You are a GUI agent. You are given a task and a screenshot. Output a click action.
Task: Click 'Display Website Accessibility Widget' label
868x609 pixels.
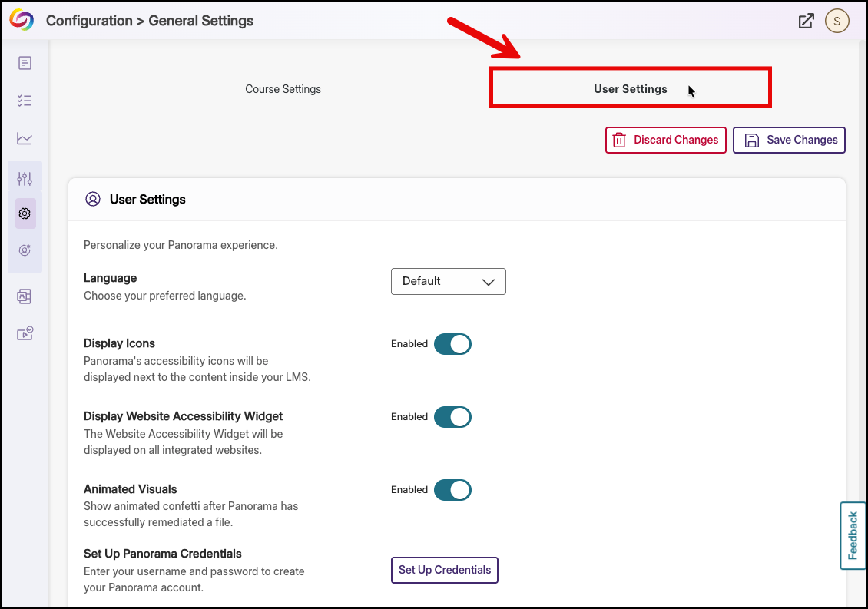tap(184, 416)
